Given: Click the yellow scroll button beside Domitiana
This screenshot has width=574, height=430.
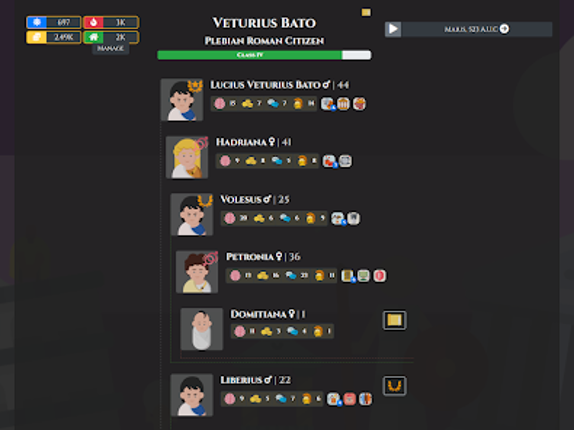Looking at the screenshot, I should 395,320.
